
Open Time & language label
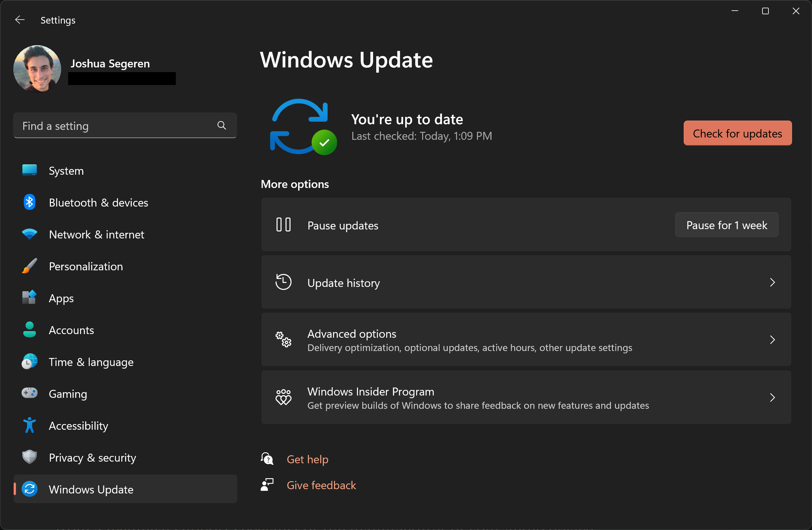(x=91, y=362)
